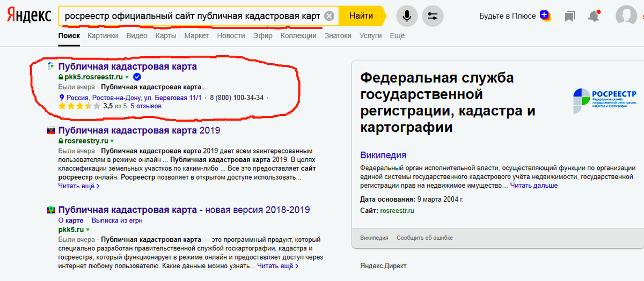Image resolution: width=644 pixels, height=281 pixels.
Task: Open first result title Публичная кадастровая карта
Action: (127, 66)
